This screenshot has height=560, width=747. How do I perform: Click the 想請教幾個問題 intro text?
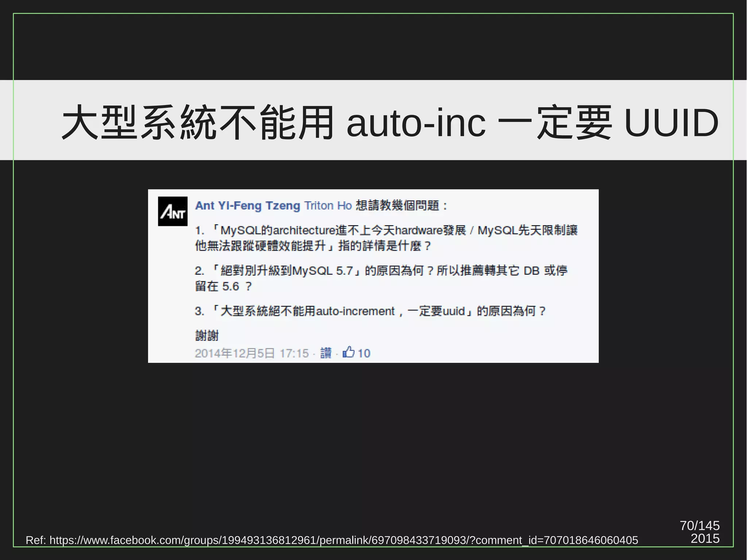click(x=401, y=205)
